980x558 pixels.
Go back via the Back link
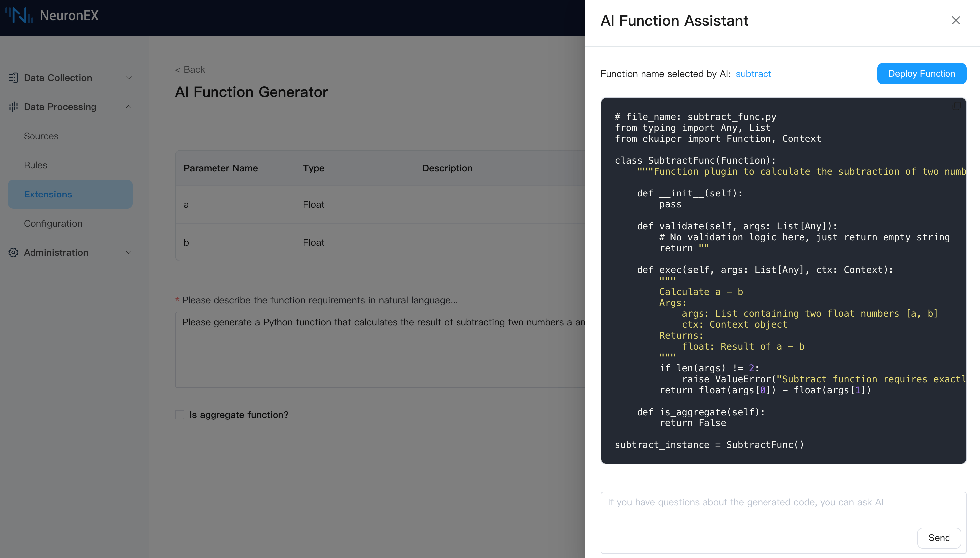[190, 69]
